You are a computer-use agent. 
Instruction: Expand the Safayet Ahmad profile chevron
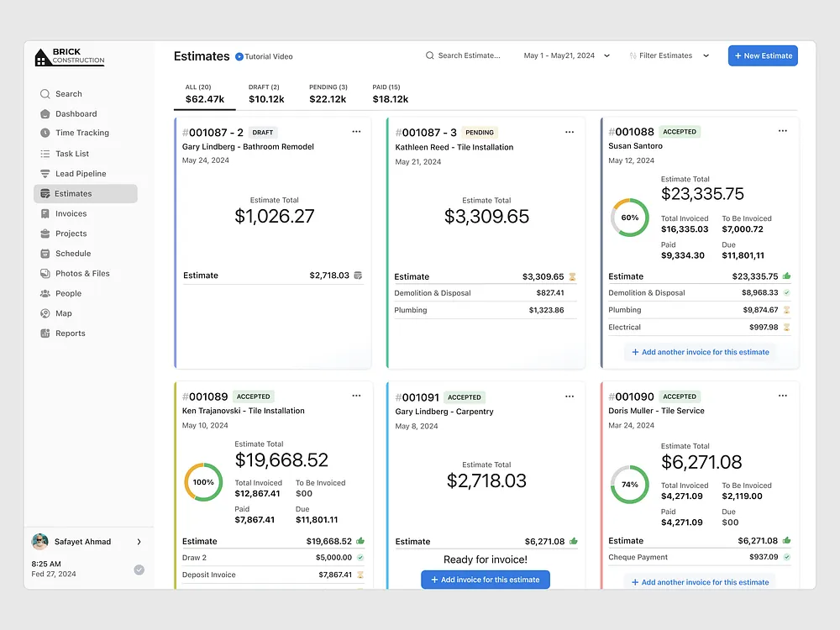click(139, 542)
